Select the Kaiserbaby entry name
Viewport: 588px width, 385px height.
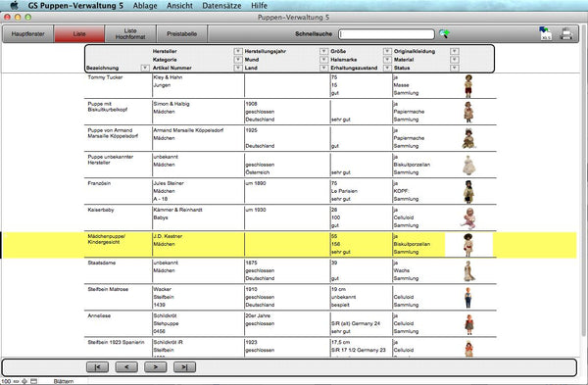pyautogui.click(x=101, y=210)
